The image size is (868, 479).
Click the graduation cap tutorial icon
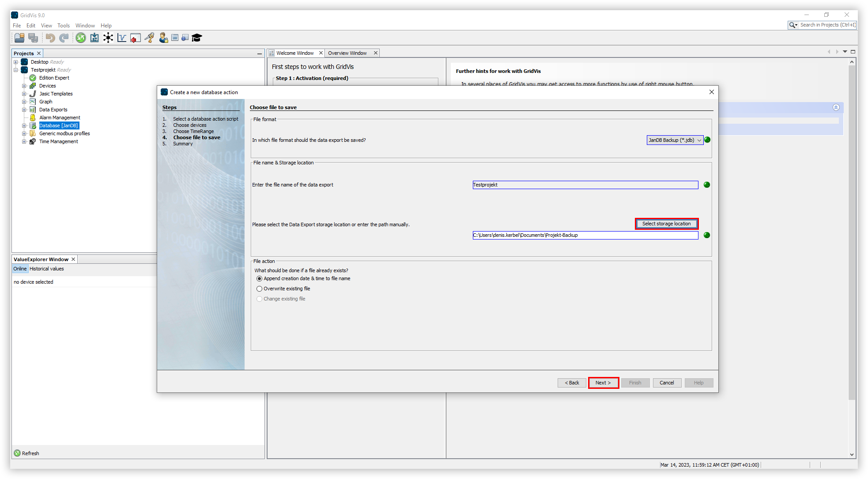pos(197,38)
